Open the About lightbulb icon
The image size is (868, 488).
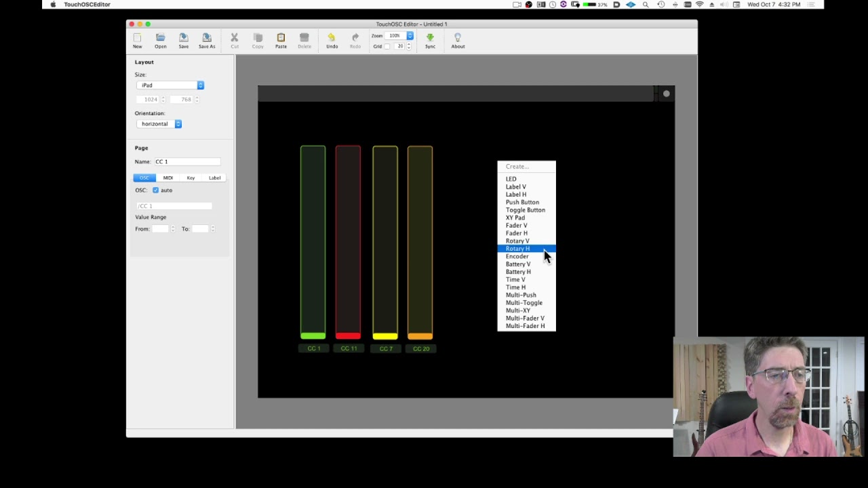click(458, 37)
